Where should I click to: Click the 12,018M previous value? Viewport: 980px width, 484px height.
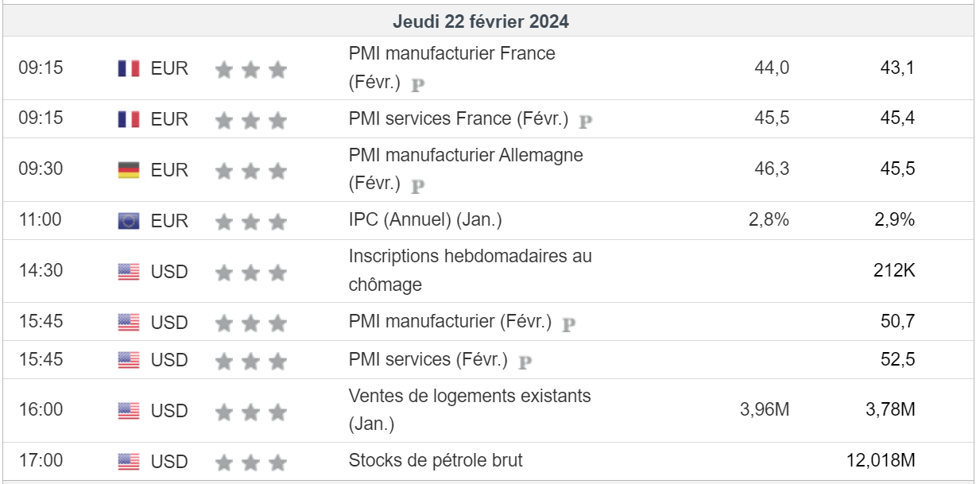pyautogui.click(x=881, y=460)
